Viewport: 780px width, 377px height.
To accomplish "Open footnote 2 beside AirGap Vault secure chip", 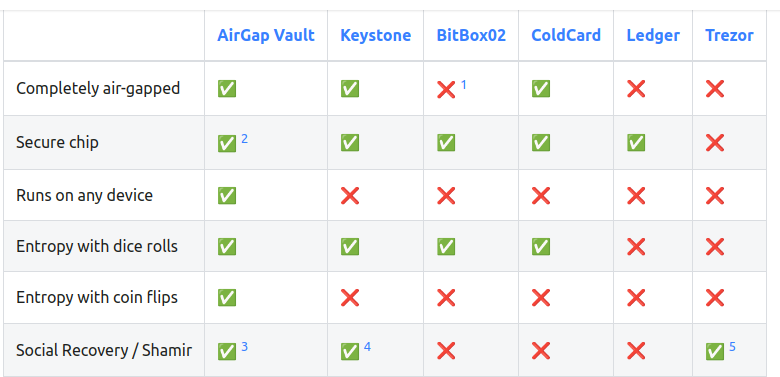I will click(x=244, y=139).
